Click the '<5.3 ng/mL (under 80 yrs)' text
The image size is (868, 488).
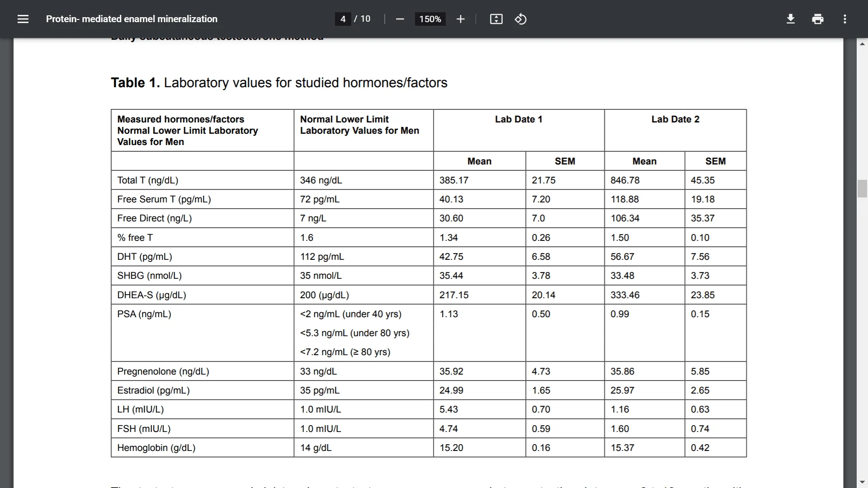click(x=355, y=333)
